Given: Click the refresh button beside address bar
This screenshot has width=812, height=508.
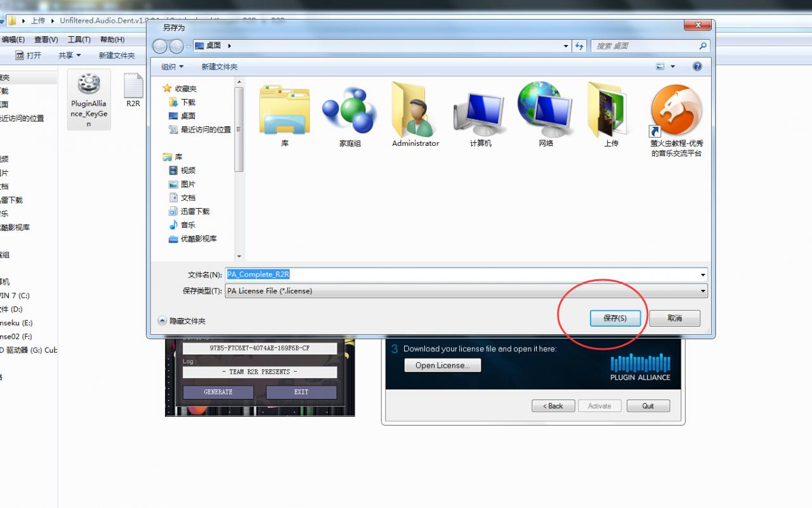Looking at the screenshot, I should tap(579, 46).
